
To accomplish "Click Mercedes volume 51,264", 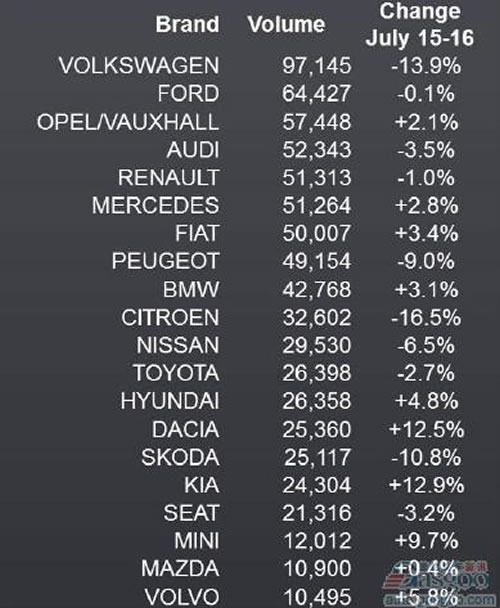I will pos(317,205).
